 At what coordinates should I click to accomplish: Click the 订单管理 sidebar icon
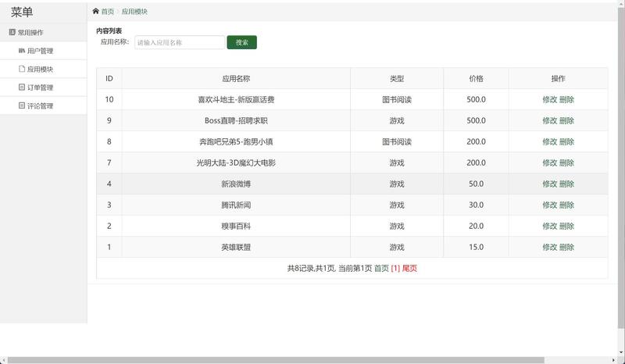click(x=22, y=87)
